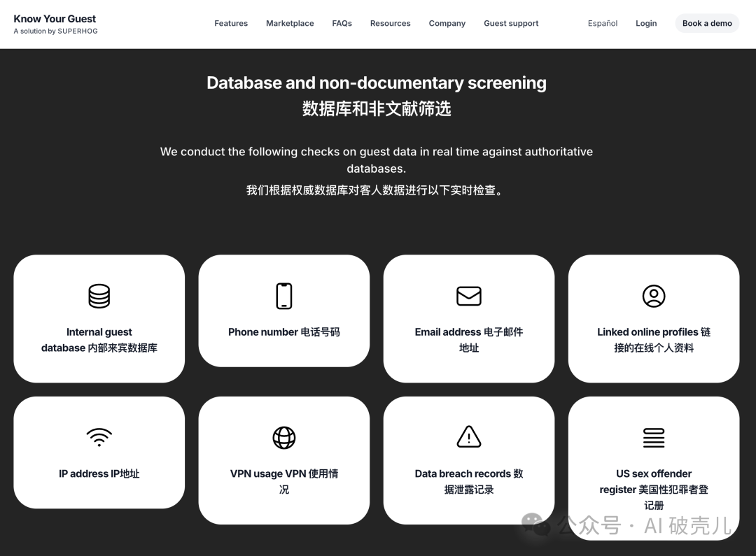Click the envelope icon for Email address
Image resolution: width=756 pixels, height=556 pixels.
pos(468,296)
